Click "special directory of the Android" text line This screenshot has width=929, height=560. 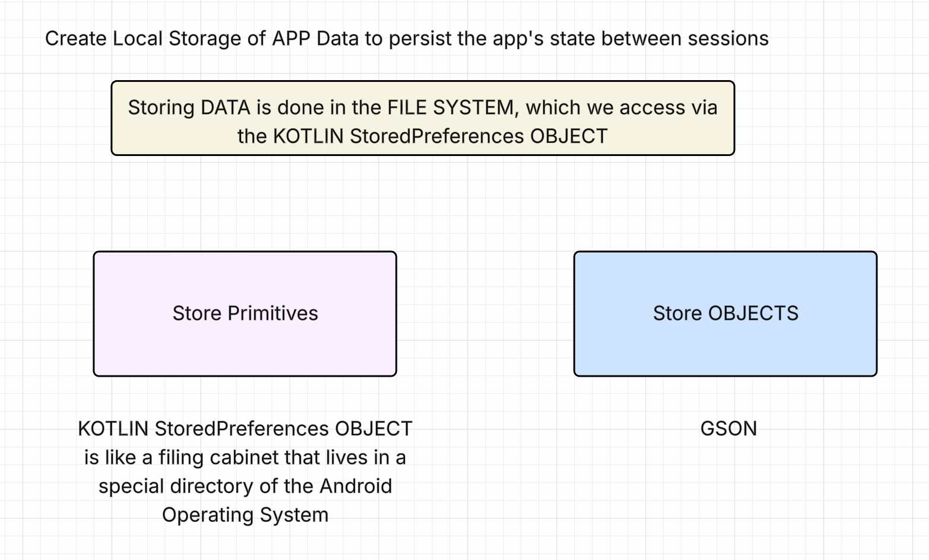click(x=245, y=486)
